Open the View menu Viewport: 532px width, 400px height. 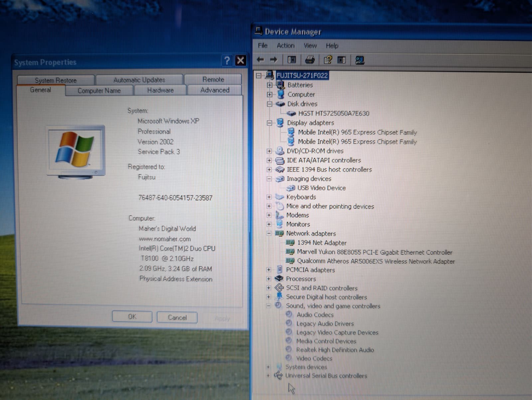310,46
